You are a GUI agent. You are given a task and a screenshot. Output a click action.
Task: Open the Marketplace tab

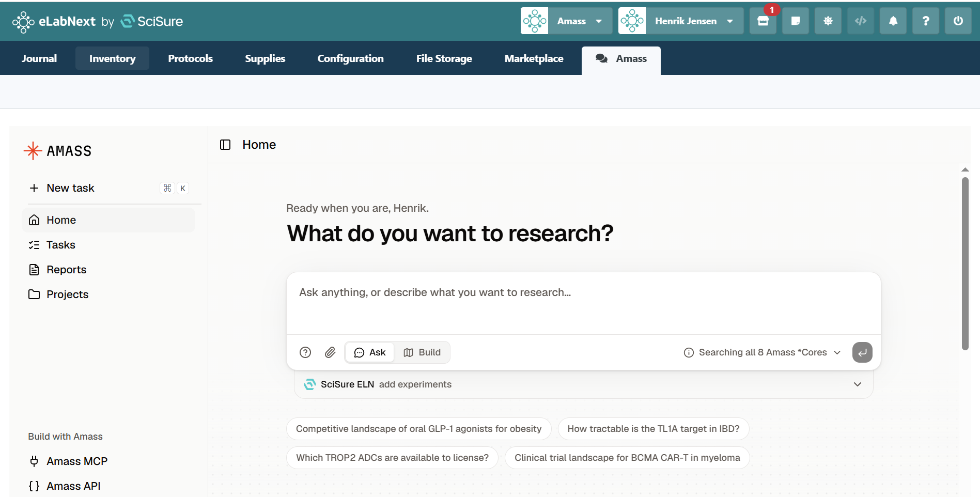[x=534, y=58]
